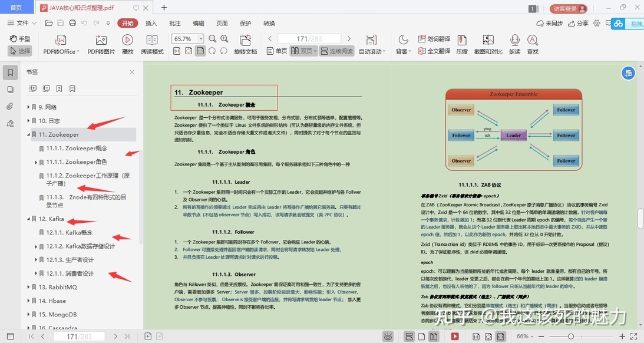Click the 未同步 sync status button

[550, 23]
